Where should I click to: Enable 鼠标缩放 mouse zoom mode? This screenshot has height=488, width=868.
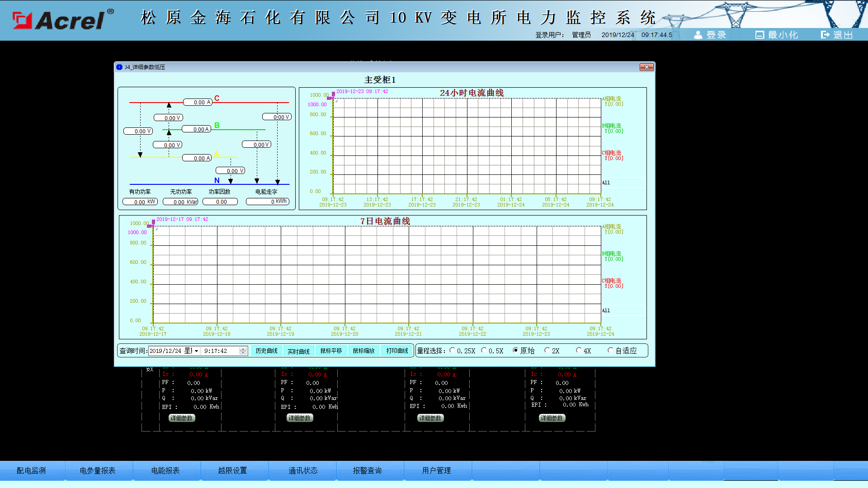point(363,351)
